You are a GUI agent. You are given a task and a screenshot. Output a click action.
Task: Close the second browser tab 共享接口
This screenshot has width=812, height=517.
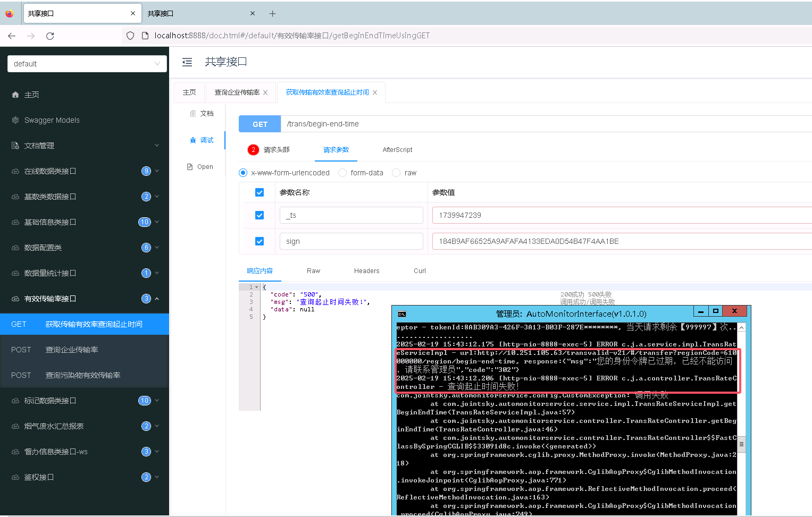click(253, 13)
